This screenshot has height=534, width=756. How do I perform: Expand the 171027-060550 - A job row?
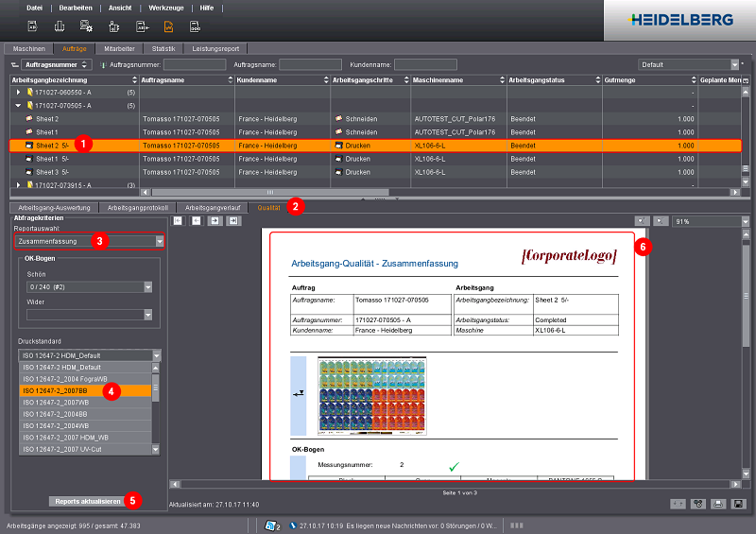(x=18, y=93)
